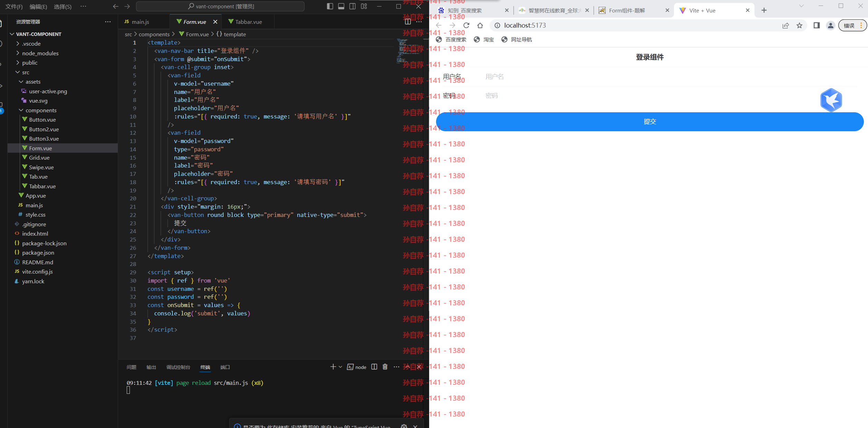Toggle the browser side panel
This screenshot has width=868, height=428.
817,25
